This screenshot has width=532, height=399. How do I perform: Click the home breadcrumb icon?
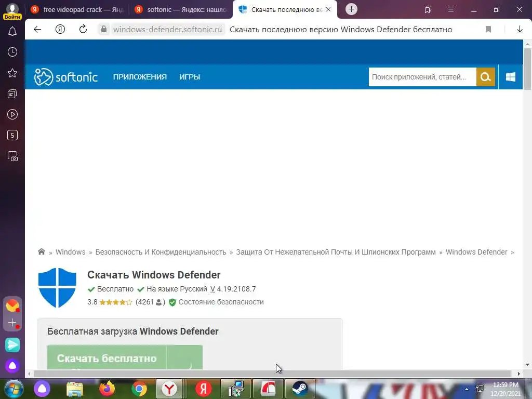(42, 252)
